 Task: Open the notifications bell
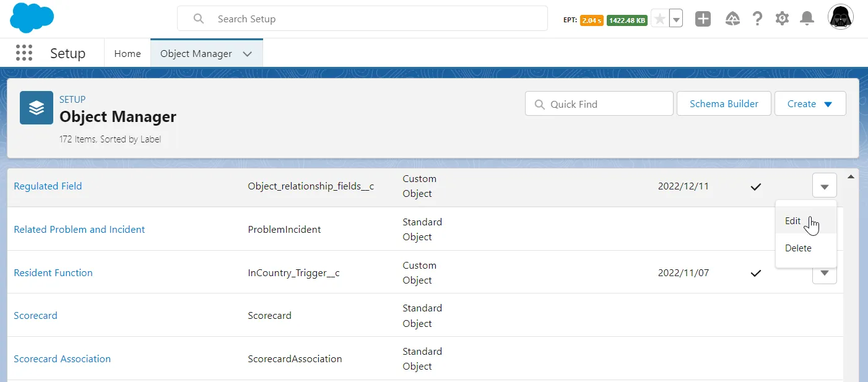807,19
